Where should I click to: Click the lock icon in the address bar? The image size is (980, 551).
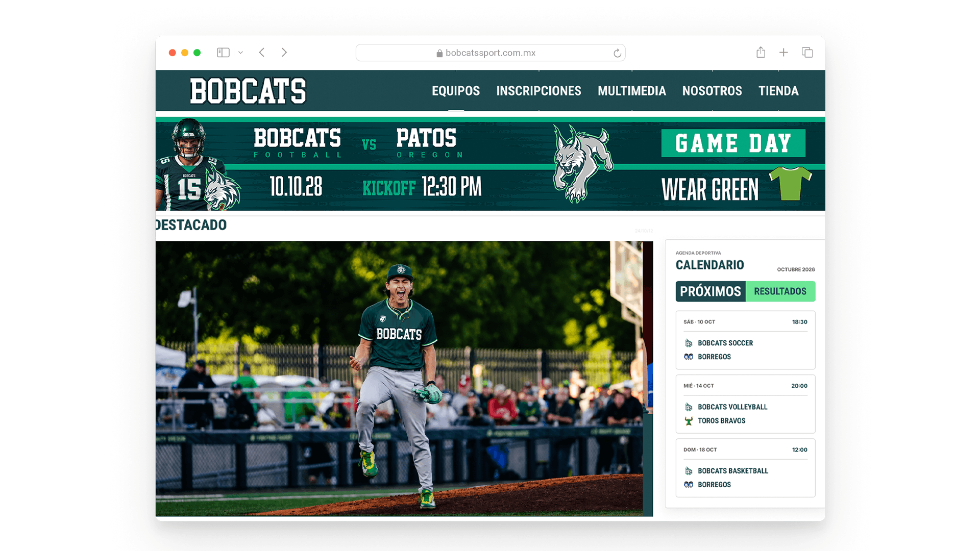click(439, 53)
